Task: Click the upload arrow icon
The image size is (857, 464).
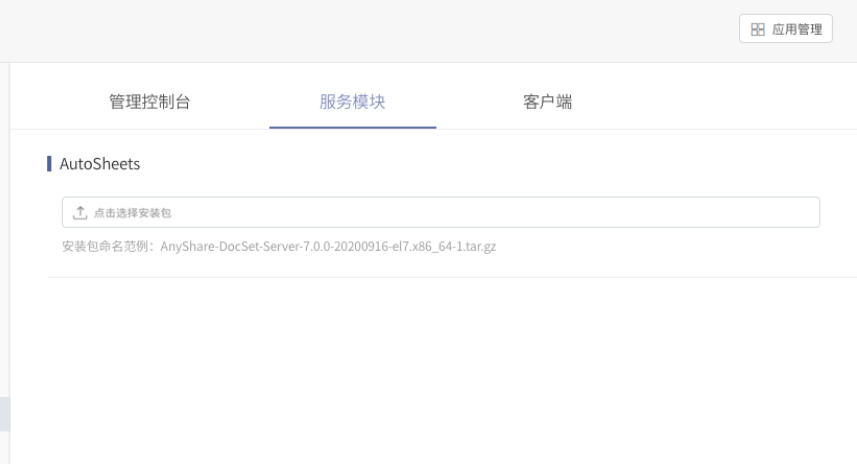Action: tap(80, 213)
